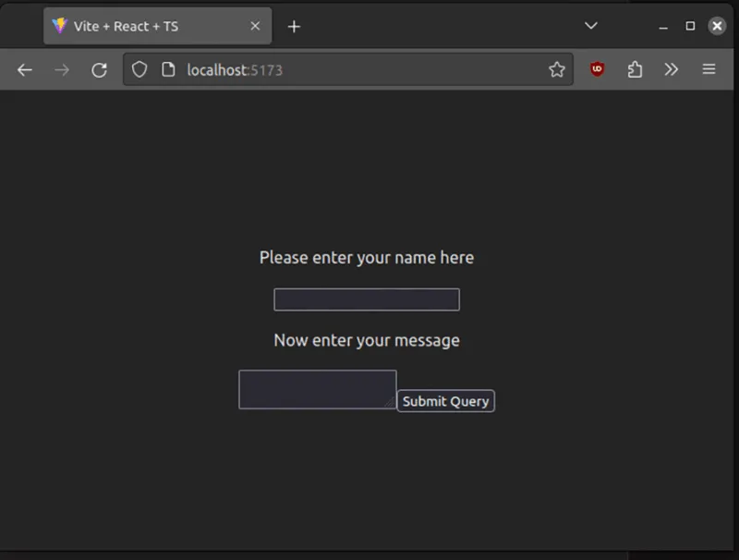
Task: Navigate forward using the forward arrow
Action: click(61, 69)
